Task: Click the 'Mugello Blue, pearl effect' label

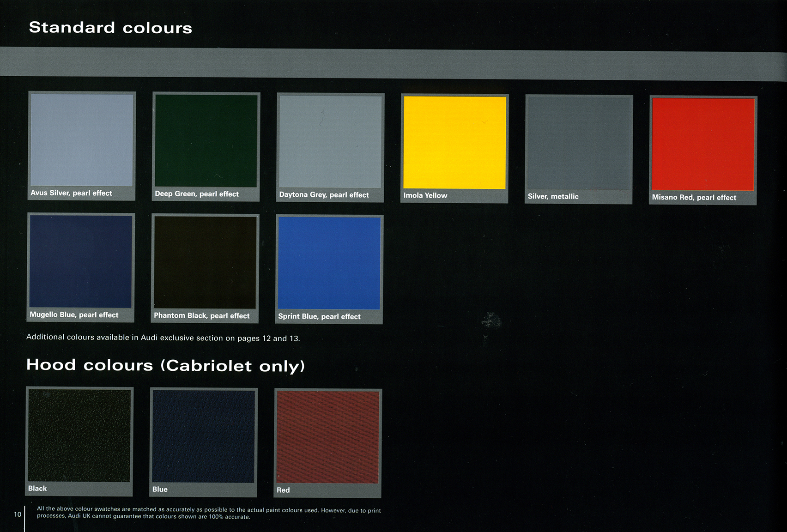Action: click(x=74, y=314)
